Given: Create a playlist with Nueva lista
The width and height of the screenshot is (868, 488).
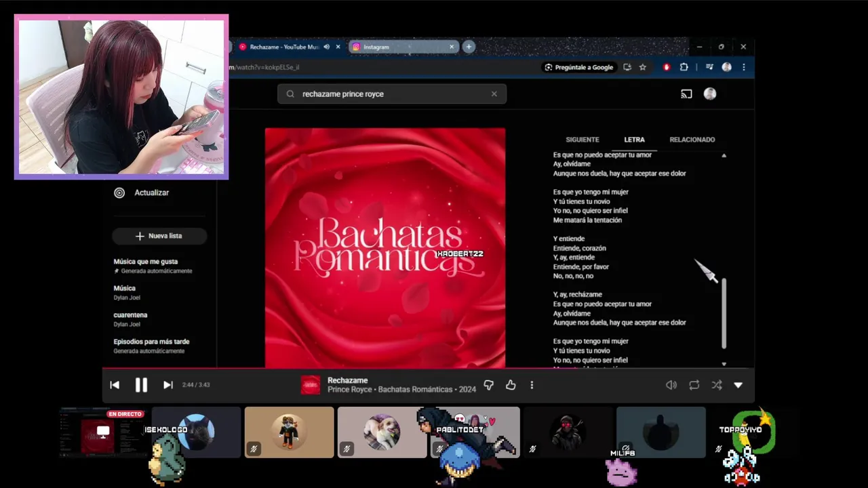Looking at the screenshot, I should coord(159,236).
